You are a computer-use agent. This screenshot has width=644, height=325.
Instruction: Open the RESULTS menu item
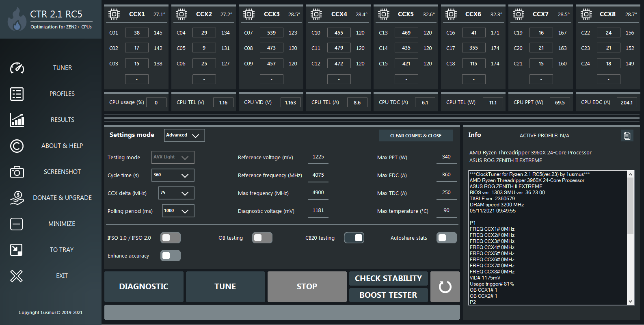63,120
